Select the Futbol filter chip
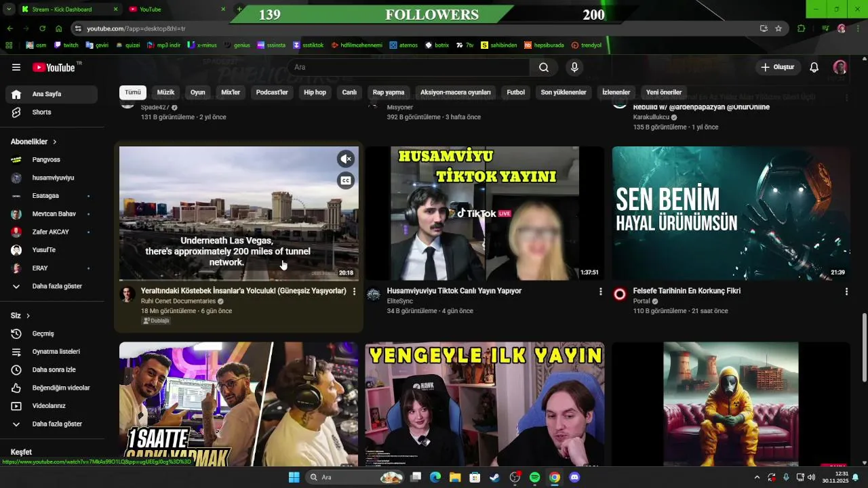This screenshot has height=488, width=868. click(516, 92)
